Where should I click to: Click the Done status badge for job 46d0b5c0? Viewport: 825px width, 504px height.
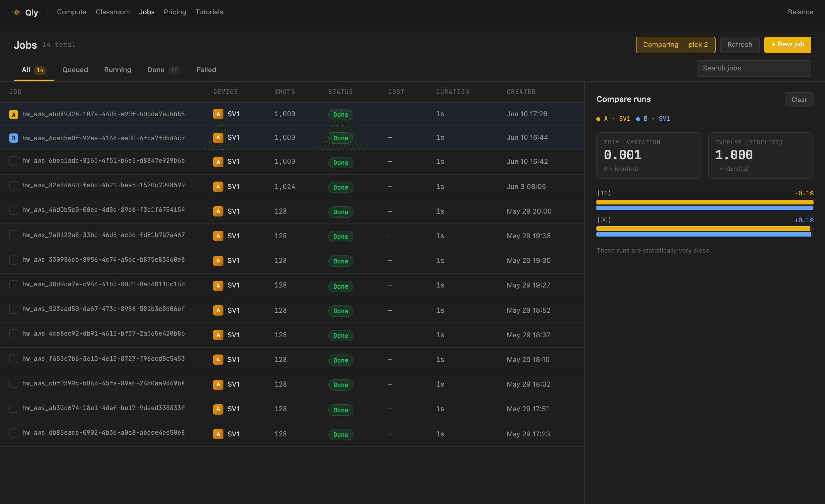point(341,212)
